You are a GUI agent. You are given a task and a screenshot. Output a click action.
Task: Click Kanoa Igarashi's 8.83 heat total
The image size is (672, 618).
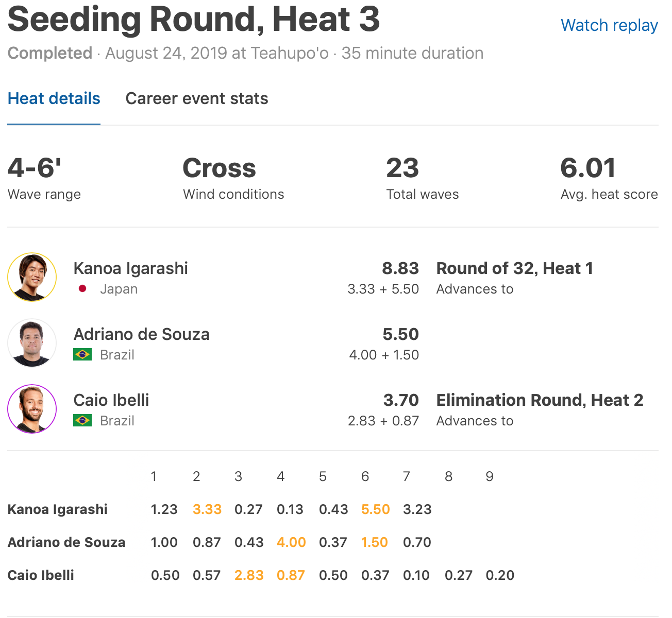pyautogui.click(x=400, y=268)
